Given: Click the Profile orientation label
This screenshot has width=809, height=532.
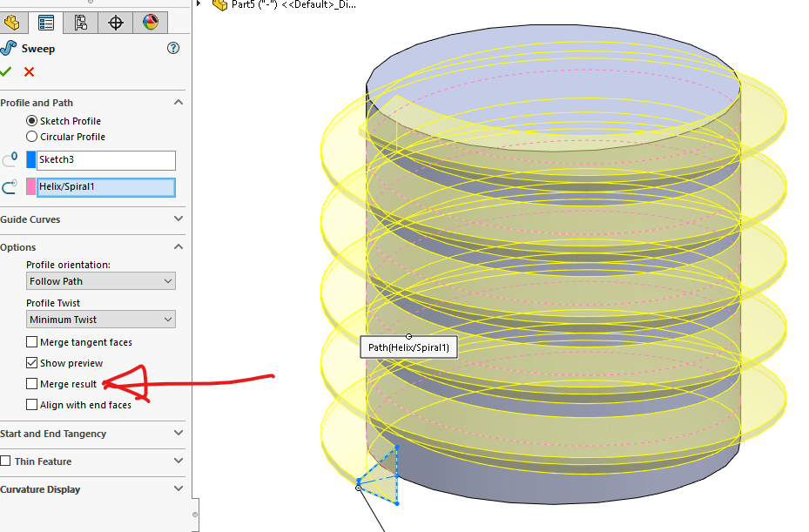Looking at the screenshot, I should [68, 265].
